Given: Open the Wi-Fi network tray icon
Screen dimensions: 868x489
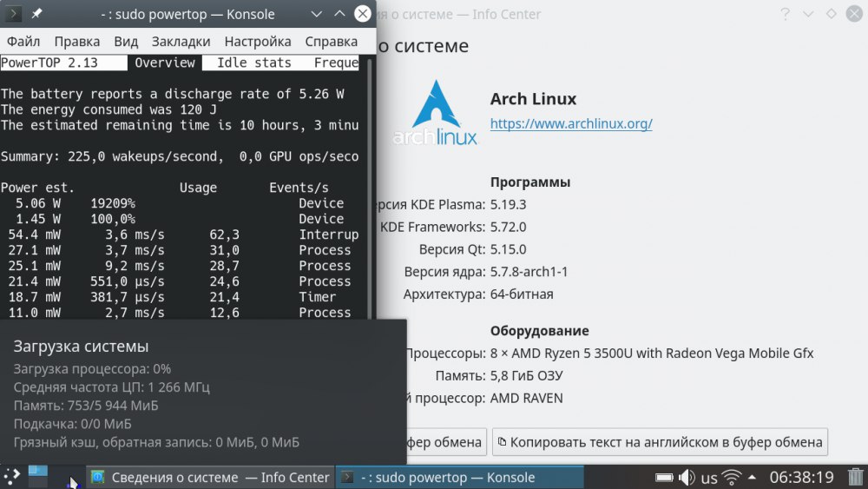Looking at the screenshot, I should coord(732,478).
